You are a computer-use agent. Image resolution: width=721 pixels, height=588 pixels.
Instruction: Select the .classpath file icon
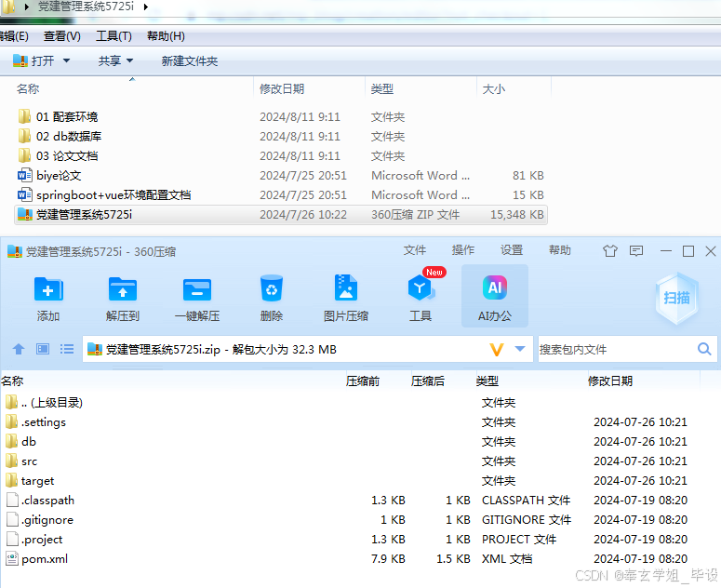click(x=12, y=500)
